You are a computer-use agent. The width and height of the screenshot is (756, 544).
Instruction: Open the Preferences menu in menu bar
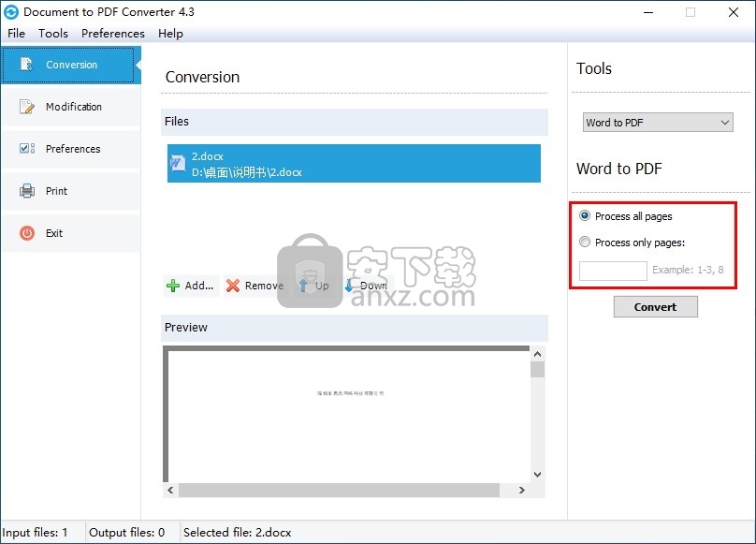(x=113, y=34)
